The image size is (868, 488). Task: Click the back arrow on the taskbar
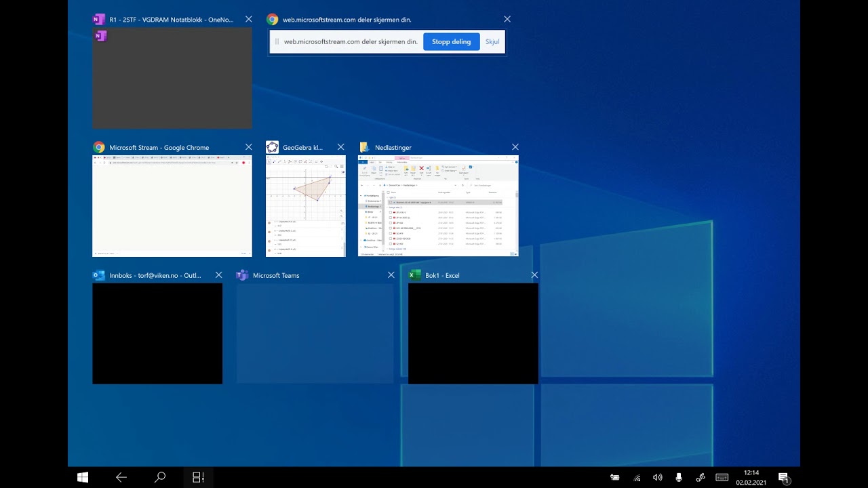[x=121, y=477]
